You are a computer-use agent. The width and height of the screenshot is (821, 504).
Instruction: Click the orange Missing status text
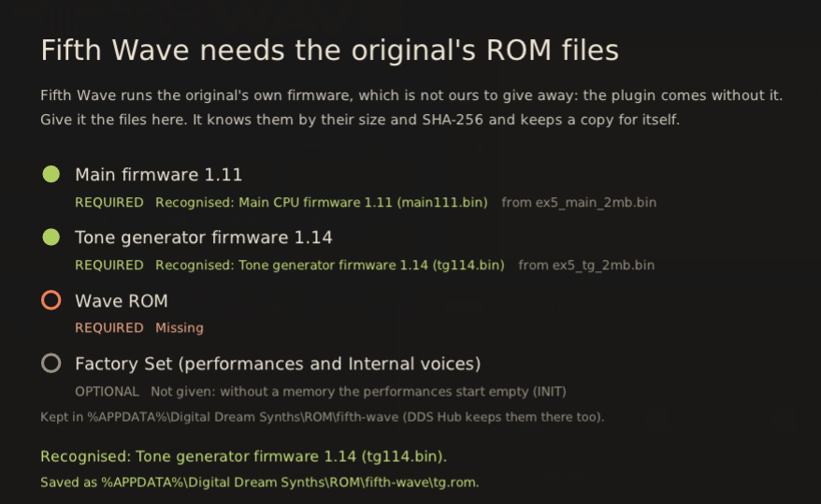pyautogui.click(x=180, y=327)
